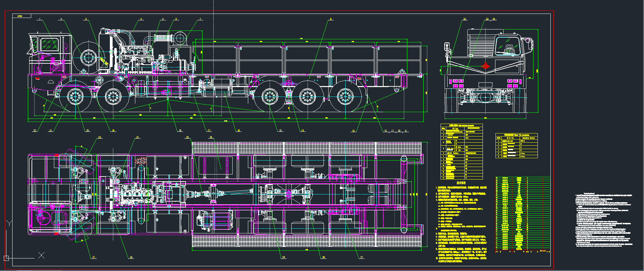644x271 pixels.
Task: Select callout balloon number 27
Action: coord(362,257)
